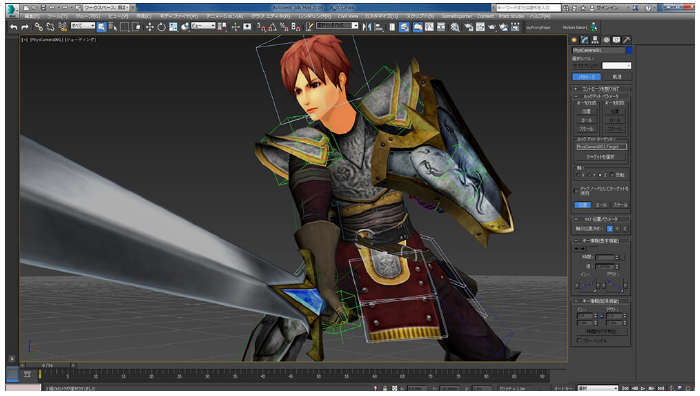Click the [PhysCamera001] viewport label
Viewport: 700px width, 396px height.
46,40
